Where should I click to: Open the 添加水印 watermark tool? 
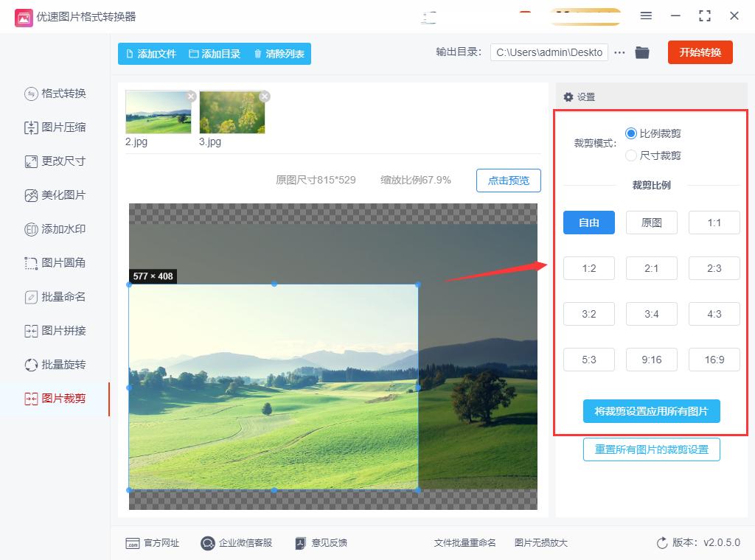tap(60, 229)
